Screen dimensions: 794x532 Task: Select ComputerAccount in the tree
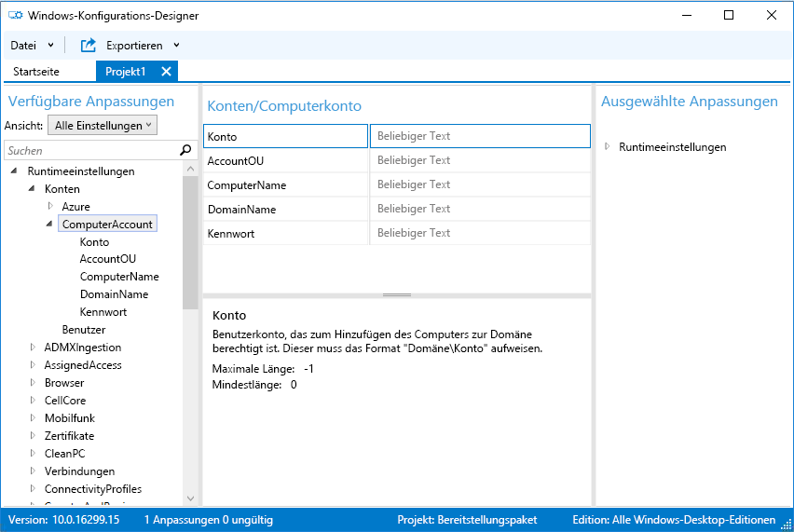point(107,224)
